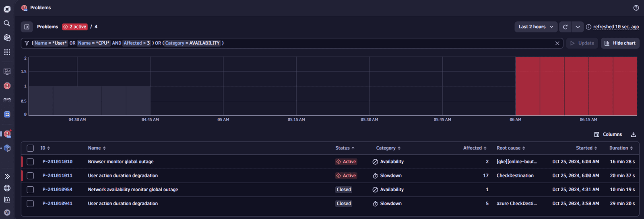The image size is (644, 219).
Task: Expand refresh options dropdown arrow
Action: tap(578, 27)
